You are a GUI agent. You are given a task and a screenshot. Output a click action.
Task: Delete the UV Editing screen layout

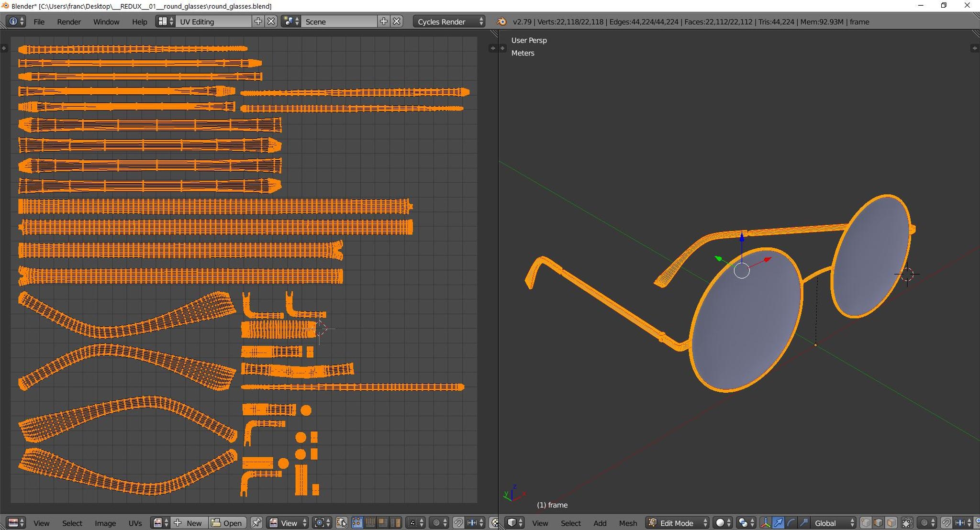pyautogui.click(x=271, y=22)
